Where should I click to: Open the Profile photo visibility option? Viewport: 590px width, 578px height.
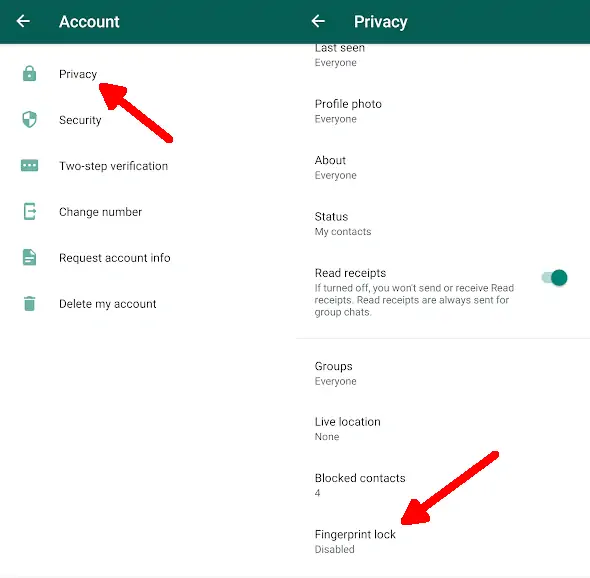point(442,111)
